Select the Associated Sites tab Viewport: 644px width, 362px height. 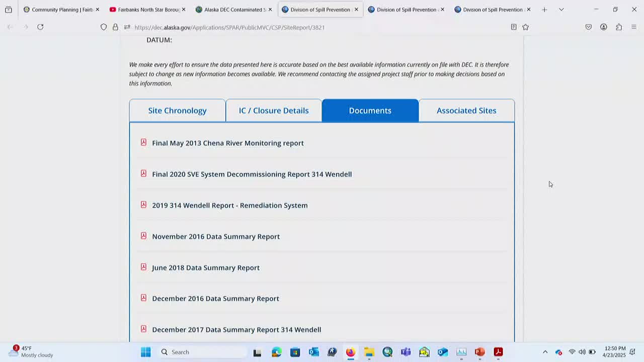(x=466, y=111)
